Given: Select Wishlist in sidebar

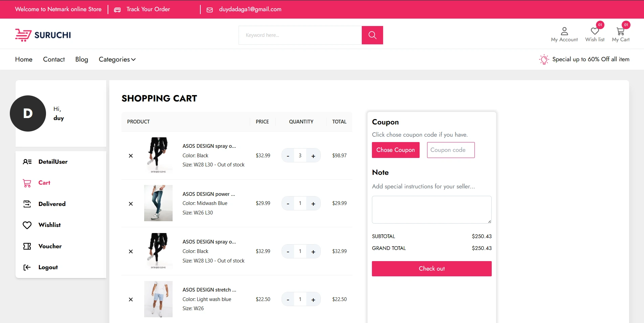Looking at the screenshot, I should 49,225.
